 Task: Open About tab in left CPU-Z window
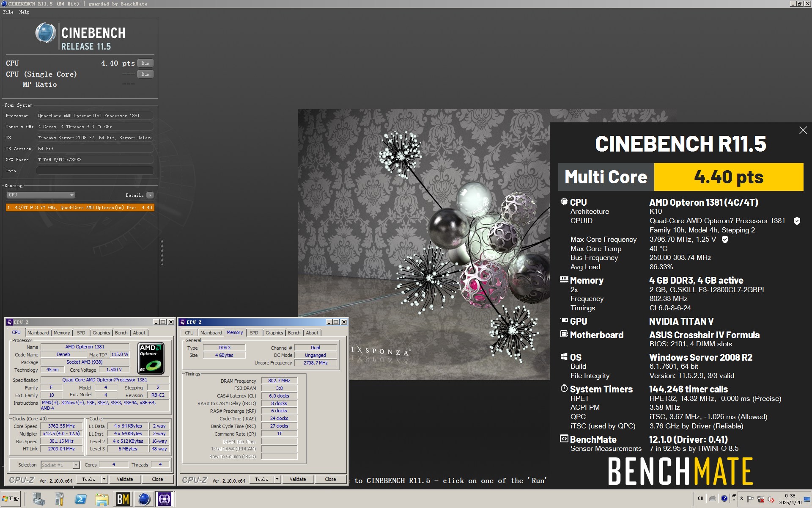click(x=139, y=333)
